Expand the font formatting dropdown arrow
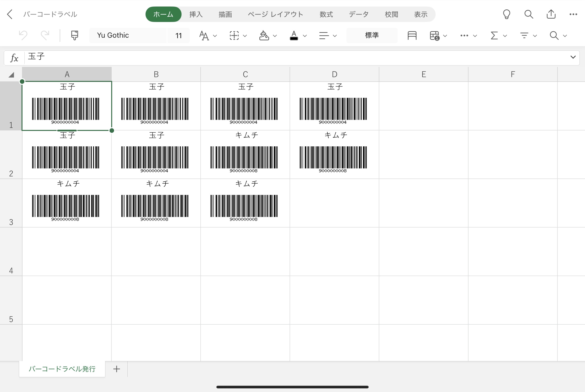 215,36
